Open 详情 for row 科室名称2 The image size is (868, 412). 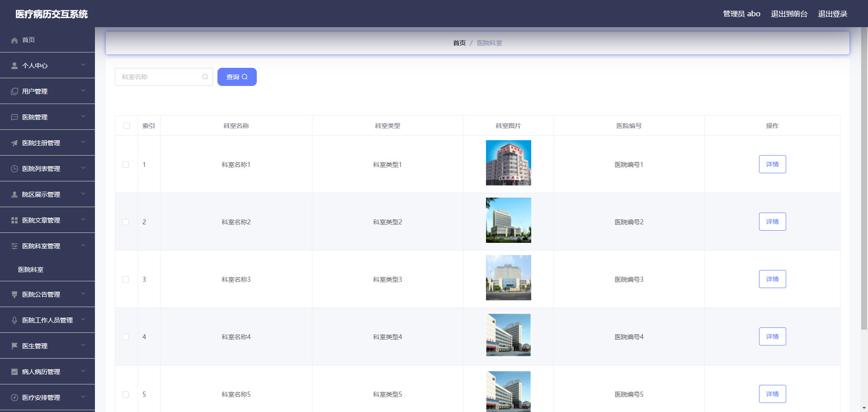772,222
